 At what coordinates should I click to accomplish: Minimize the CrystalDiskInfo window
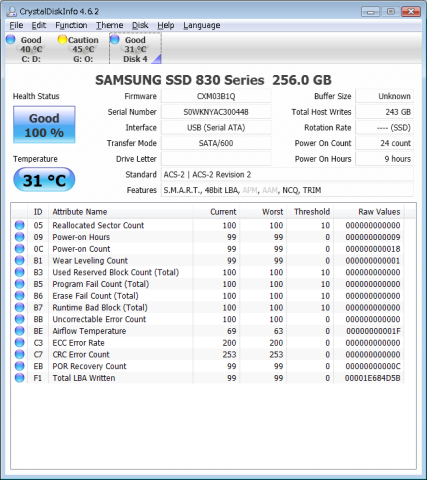(370, 12)
